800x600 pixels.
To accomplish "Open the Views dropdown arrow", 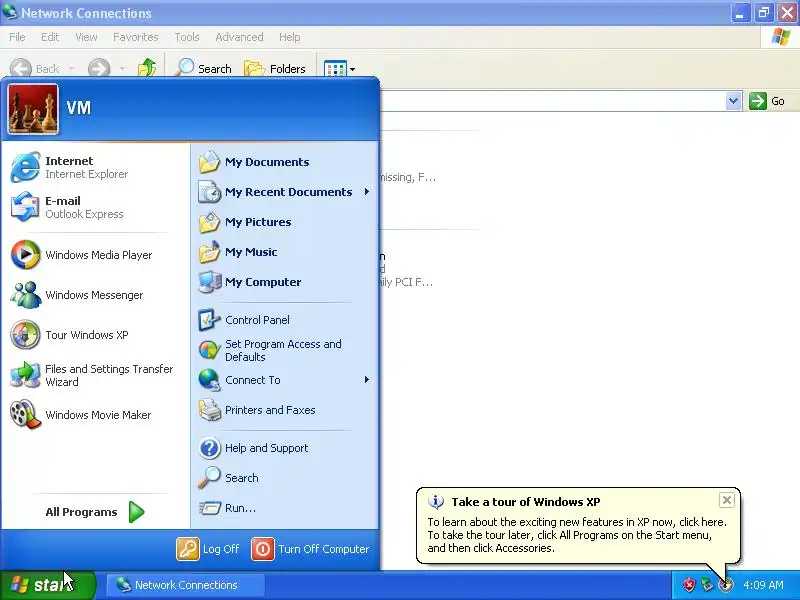I will tap(352, 69).
